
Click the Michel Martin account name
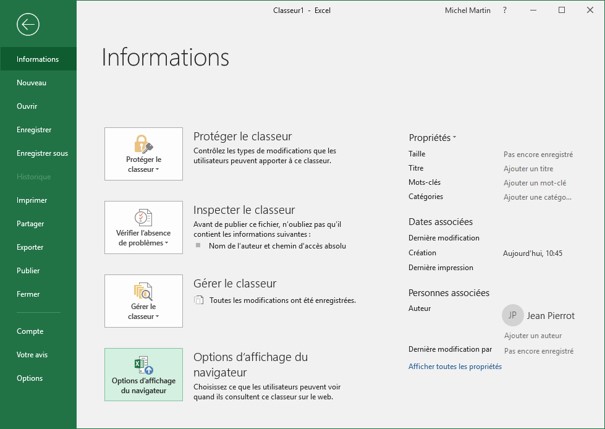468,10
